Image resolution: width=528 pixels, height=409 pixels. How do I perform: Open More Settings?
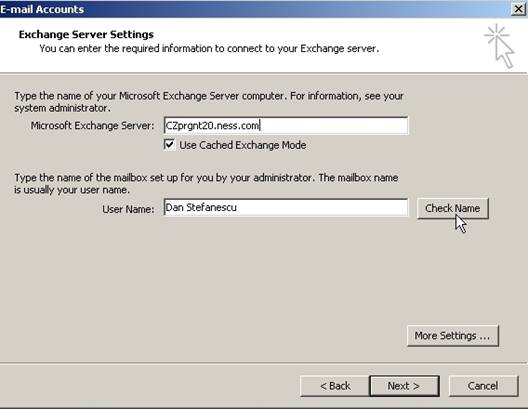pyautogui.click(x=453, y=336)
